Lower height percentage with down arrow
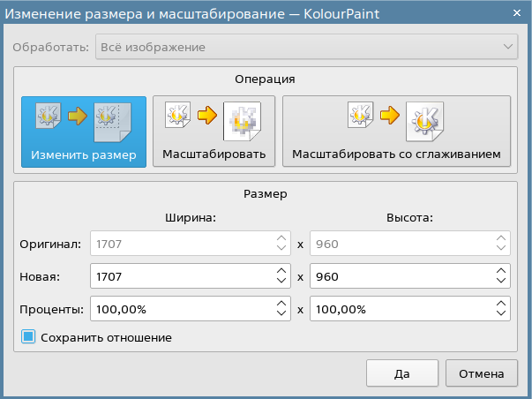The height and width of the screenshot is (399, 532). 501,316
